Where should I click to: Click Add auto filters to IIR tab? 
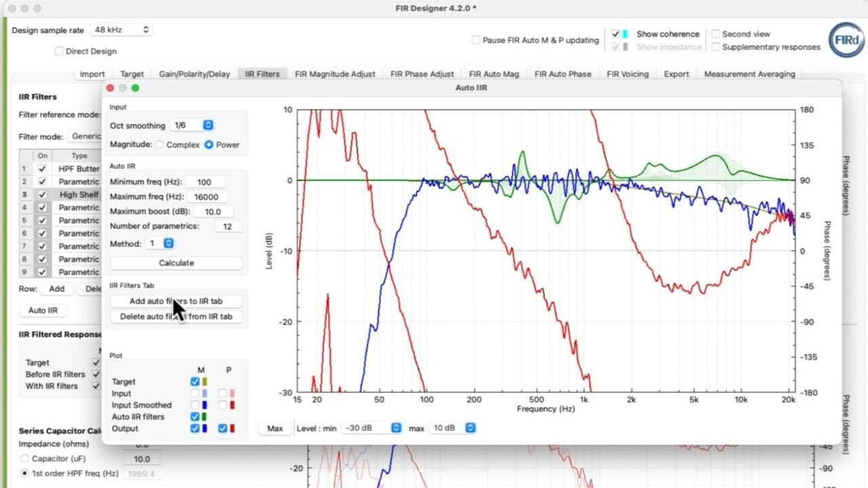click(x=176, y=301)
